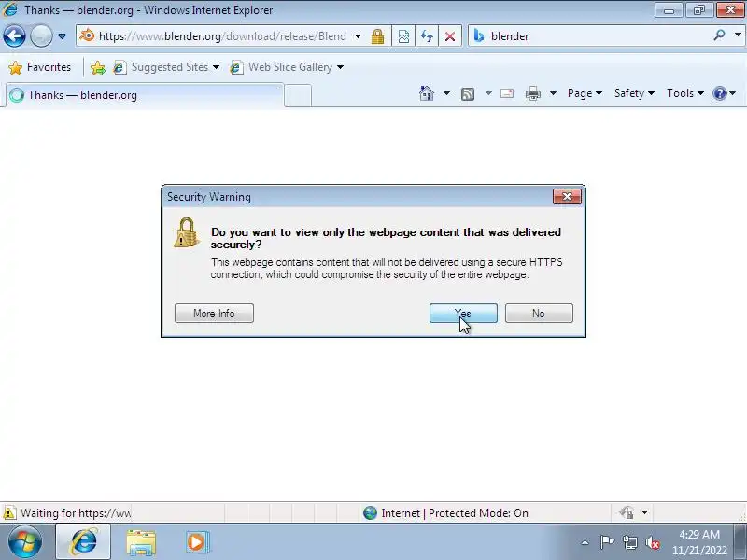747x560 pixels.
Task: Launch Windows Media Player from the taskbar
Action: [196, 542]
